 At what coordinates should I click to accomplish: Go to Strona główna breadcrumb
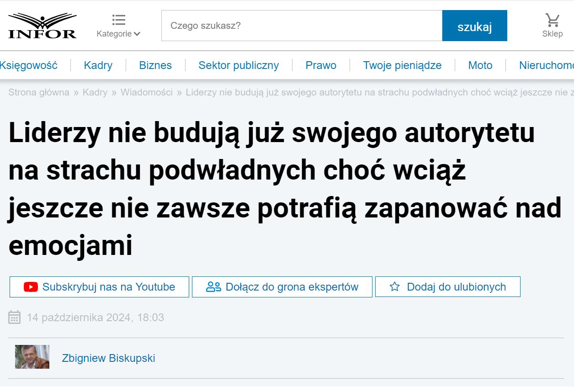click(x=39, y=92)
